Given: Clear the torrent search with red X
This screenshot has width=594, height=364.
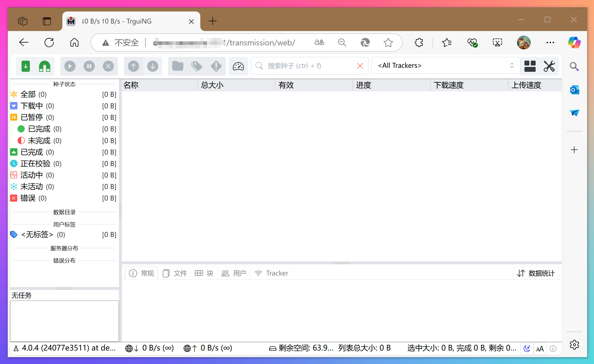Looking at the screenshot, I should pos(360,66).
